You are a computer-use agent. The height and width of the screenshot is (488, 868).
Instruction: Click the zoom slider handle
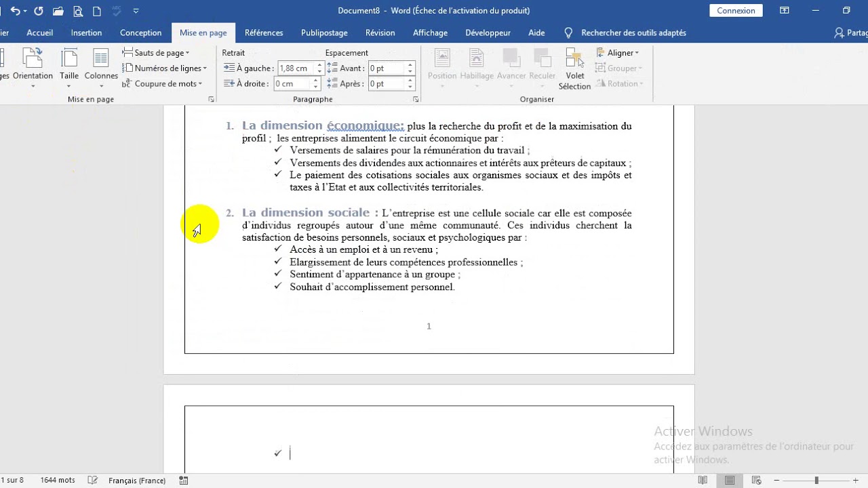point(816,480)
